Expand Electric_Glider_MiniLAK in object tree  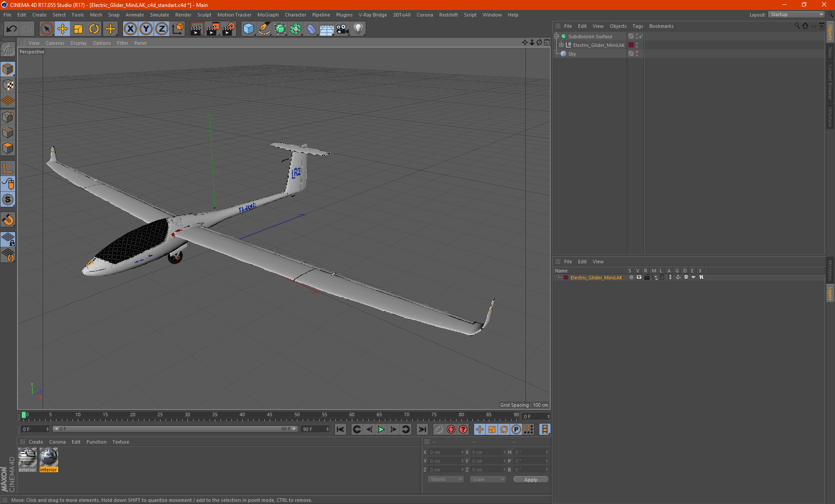(561, 45)
